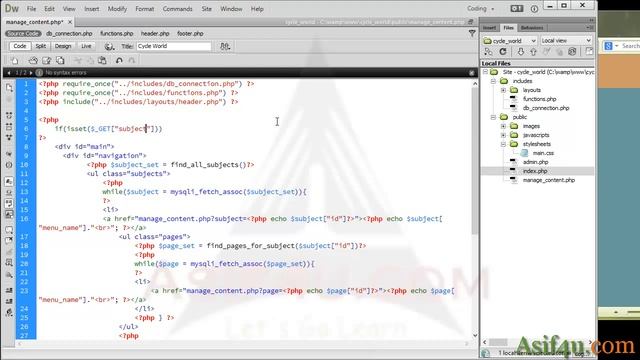Click the Refresh icon in Files panel
This screenshot has height=360, width=640.
point(503,51)
